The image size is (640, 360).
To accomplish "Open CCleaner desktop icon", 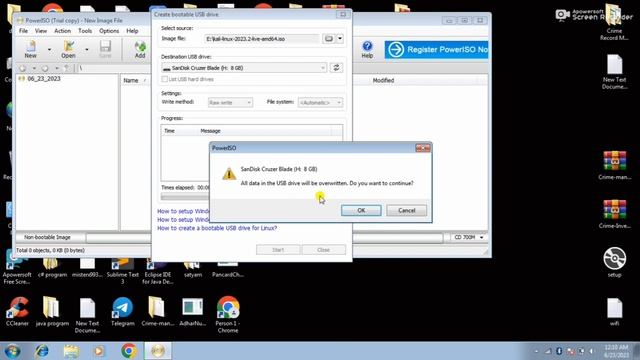I will click(x=17, y=312).
